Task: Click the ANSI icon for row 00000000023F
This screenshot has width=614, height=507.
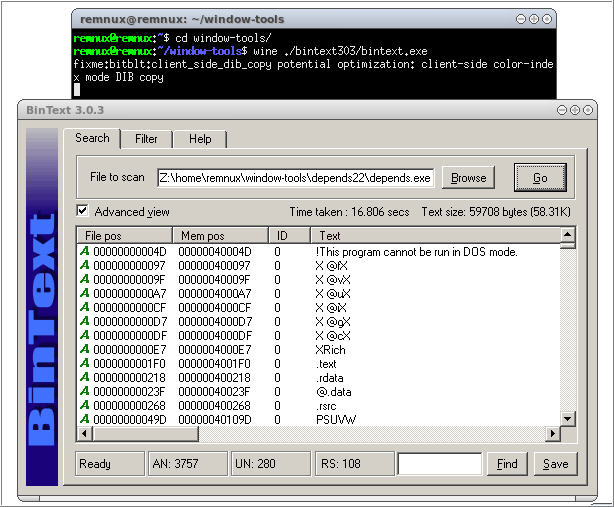Action: pyautogui.click(x=85, y=391)
